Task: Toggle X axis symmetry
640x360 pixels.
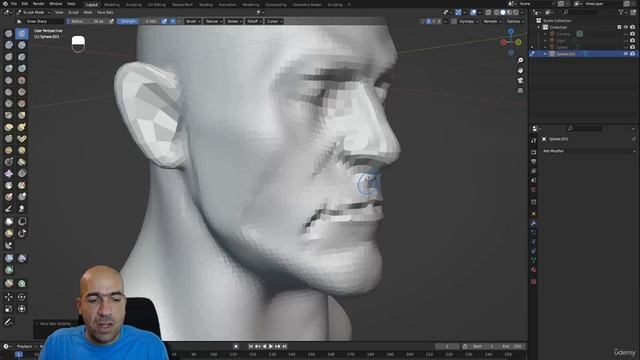Action: pos(429,21)
